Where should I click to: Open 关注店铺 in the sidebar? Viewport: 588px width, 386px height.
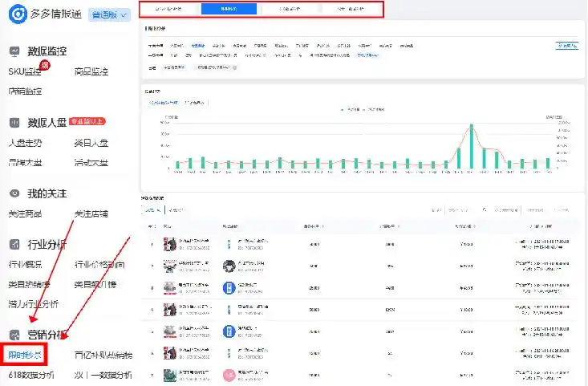coord(91,214)
